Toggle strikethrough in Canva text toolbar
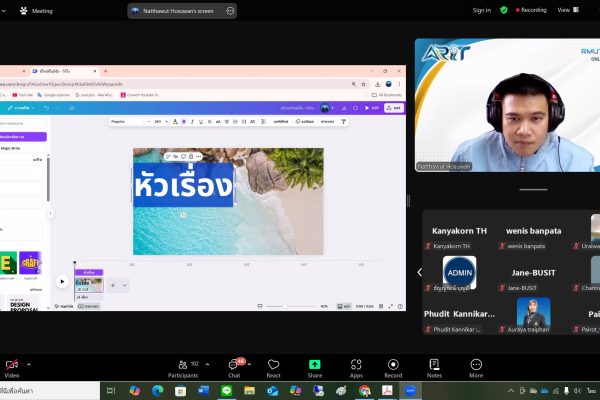This screenshot has height=400, width=600. 209,122
